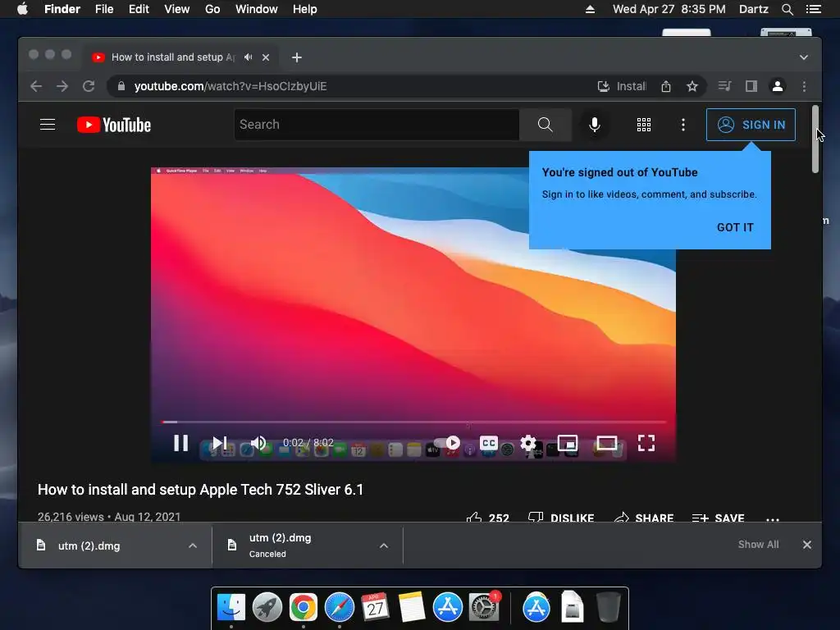The height and width of the screenshot is (630, 840).
Task: Toggle Chrome side panel
Action: (751, 86)
